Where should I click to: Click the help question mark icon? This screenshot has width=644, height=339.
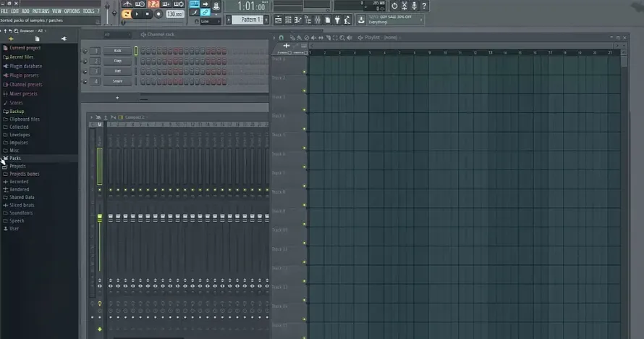[x=424, y=6]
